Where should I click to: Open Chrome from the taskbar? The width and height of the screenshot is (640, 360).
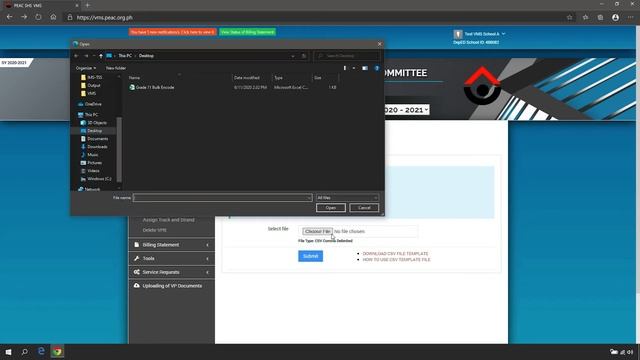click(57, 352)
